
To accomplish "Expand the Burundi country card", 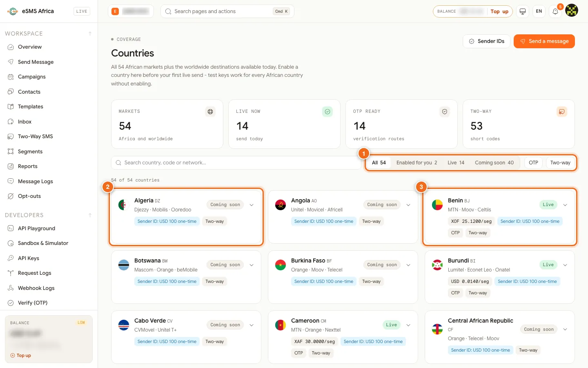I will point(565,265).
